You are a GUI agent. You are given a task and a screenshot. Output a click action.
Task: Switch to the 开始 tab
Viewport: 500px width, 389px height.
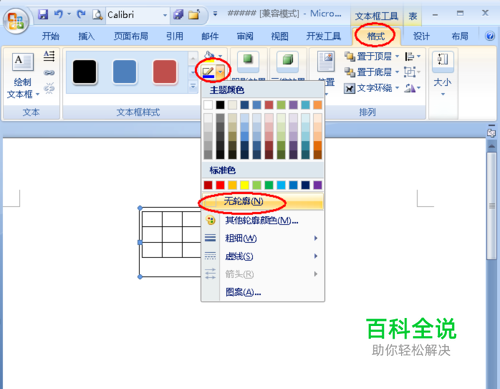(51, 36)
